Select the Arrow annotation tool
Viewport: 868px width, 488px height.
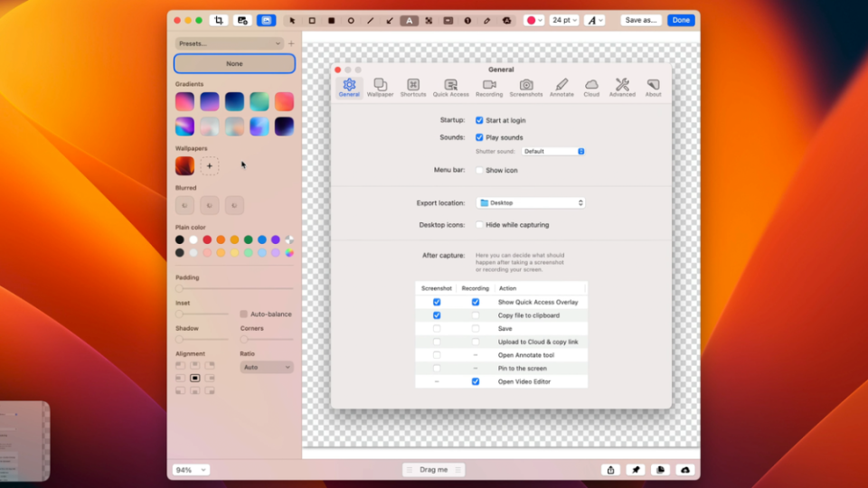click(x=390, y=20)
